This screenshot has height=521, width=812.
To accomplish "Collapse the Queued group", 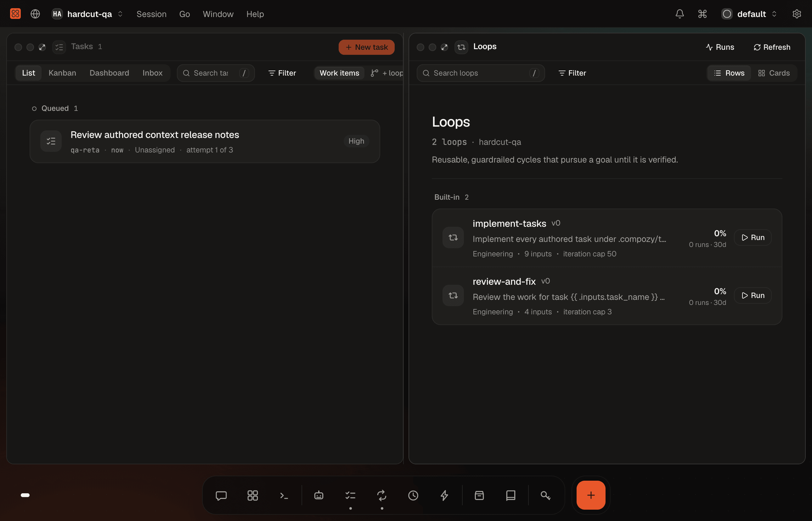I will coord(55,108).
